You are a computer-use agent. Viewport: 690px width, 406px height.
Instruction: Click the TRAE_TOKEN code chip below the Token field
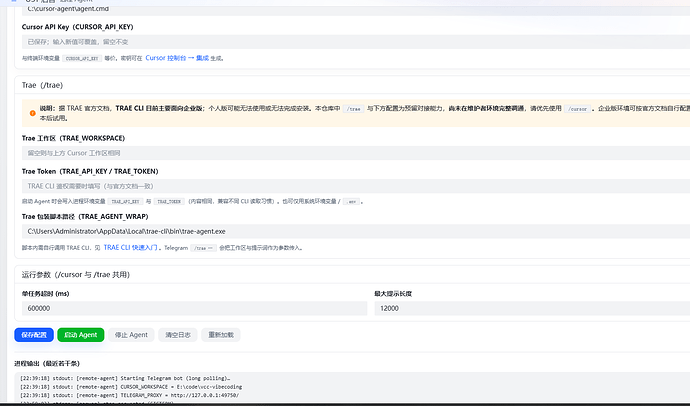[x=169, y=201]
